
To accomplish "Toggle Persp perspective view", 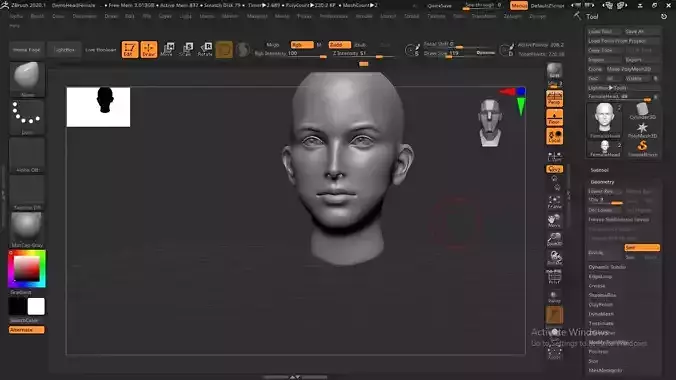I will (x=554, y=99).
